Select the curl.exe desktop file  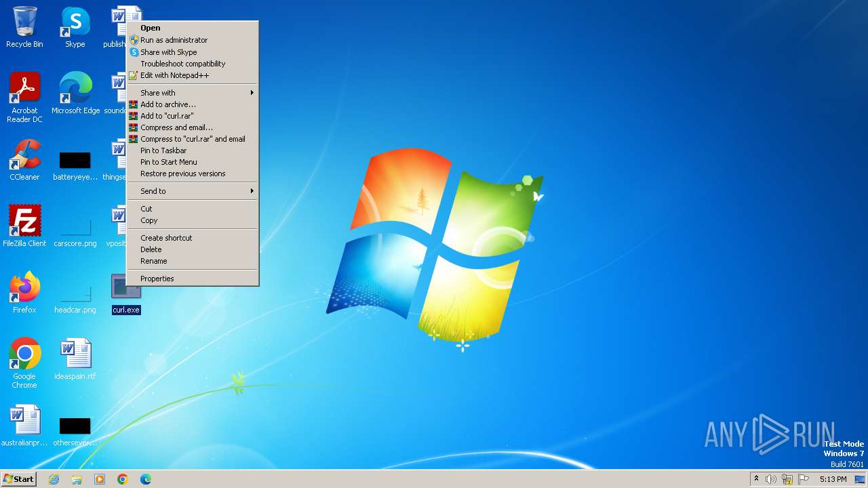click(x=126, y=293)
